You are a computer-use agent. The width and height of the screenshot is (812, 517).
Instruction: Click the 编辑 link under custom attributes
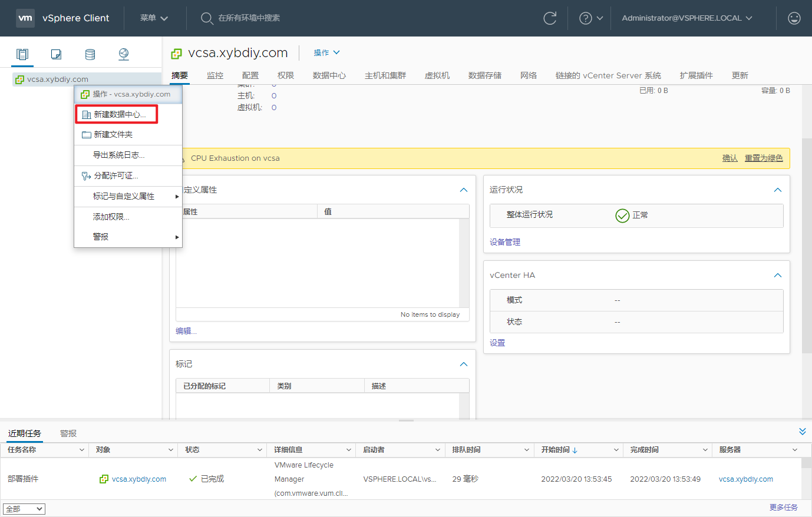[x=186, y=331]
